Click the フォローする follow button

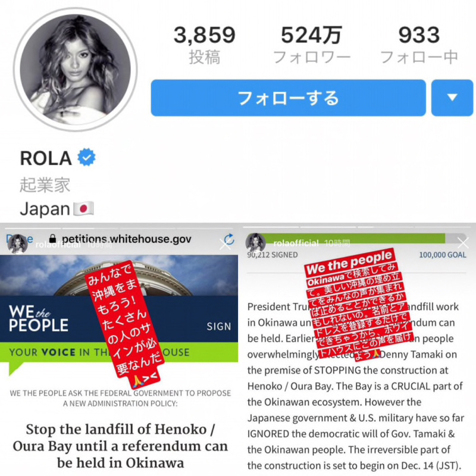(289, 98)
